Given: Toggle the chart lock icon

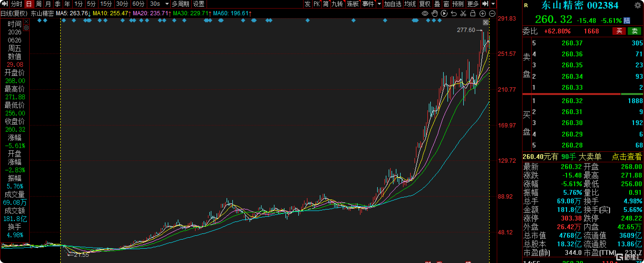Looking at the screenshot, I should click(473, 13).
